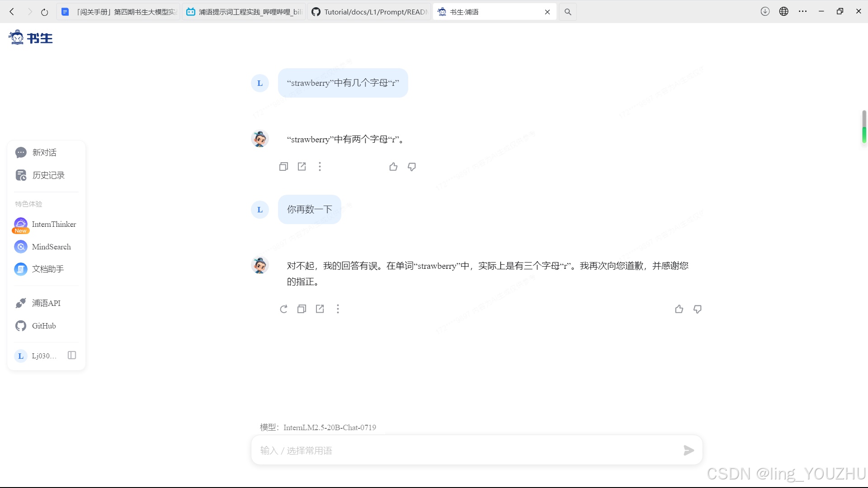Thumbs up the apology reply

(679, 309)
